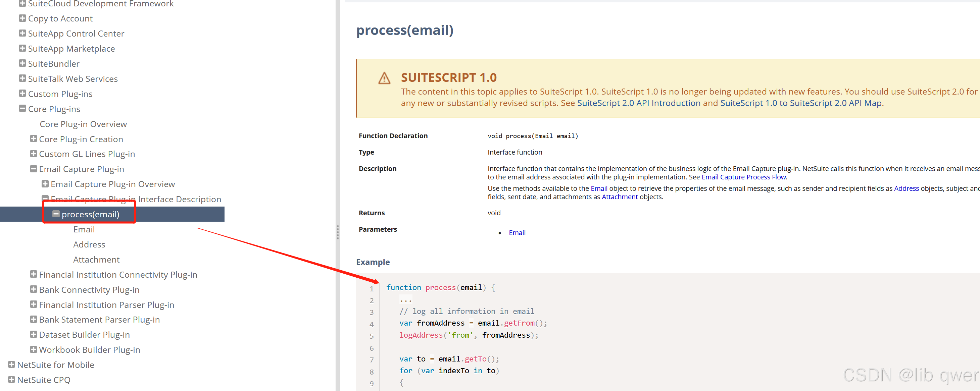Select the highlighted process(email) node
980x391 pixels.
click(91, 214)
